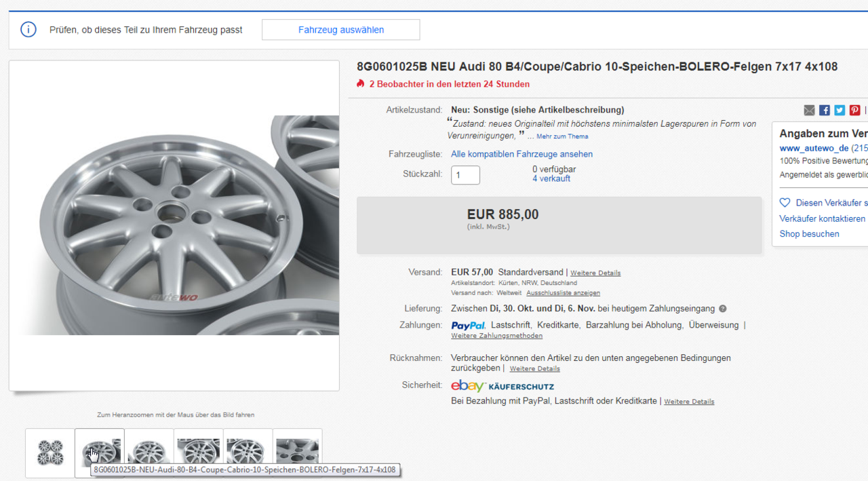Click the info icon beside vehicle check
This screenshot has height=481, width=868.
click(28, 30)
